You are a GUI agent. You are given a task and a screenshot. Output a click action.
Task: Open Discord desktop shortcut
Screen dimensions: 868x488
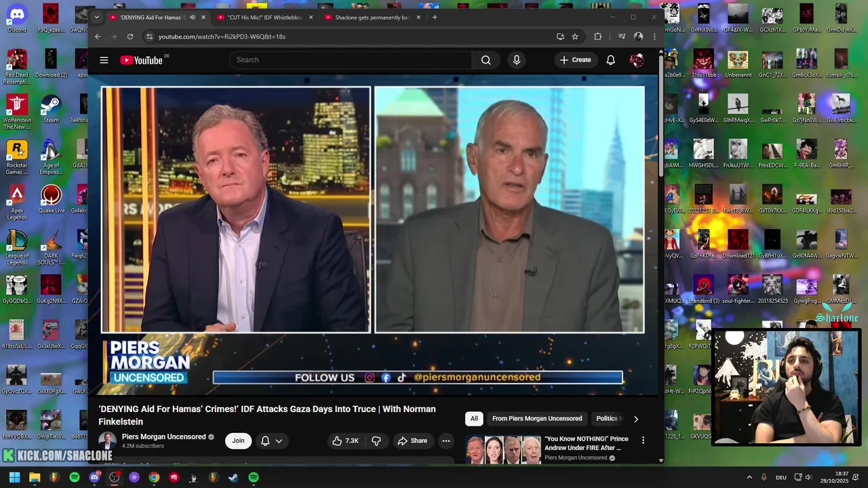[x=17, y=19]
